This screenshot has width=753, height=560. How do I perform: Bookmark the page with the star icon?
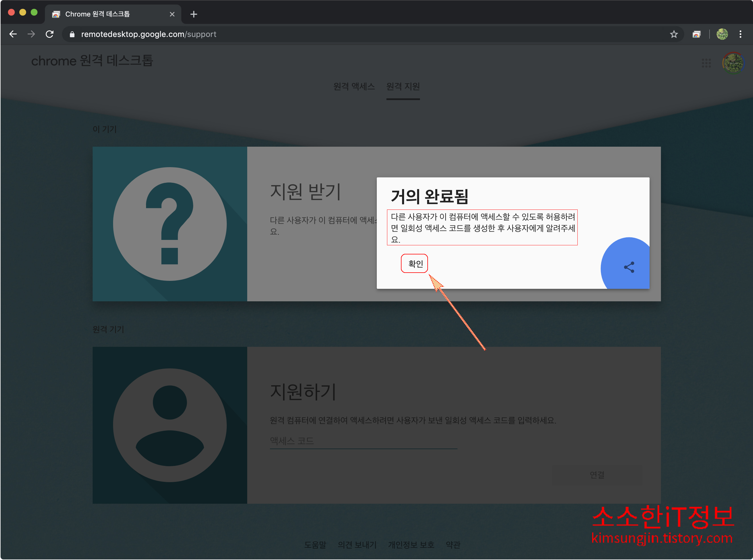point(674,34)
